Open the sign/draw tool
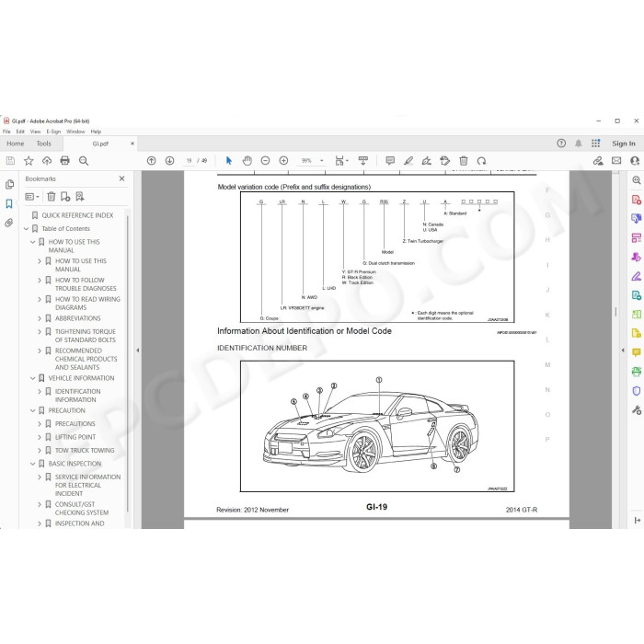 [x=427, y=161]
